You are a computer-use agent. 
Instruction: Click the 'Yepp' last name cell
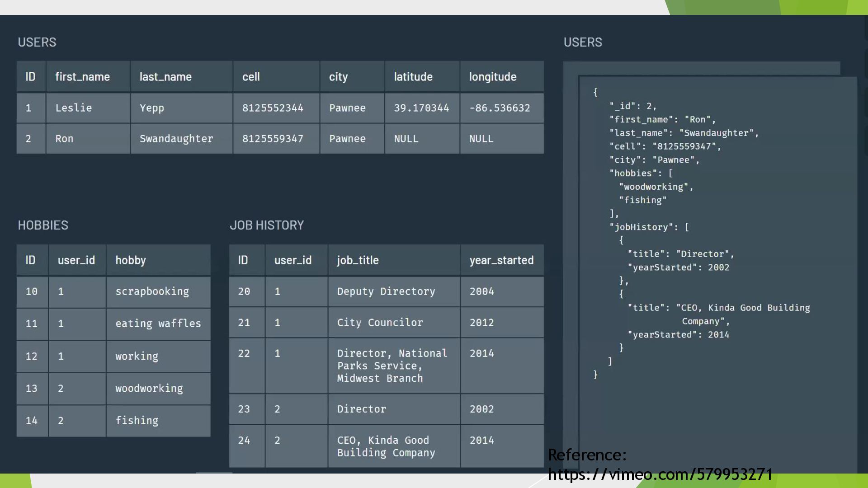(x=182, y=108)
